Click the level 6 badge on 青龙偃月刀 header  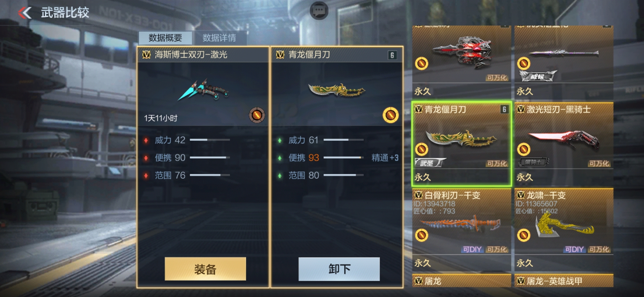click(392, 55)
